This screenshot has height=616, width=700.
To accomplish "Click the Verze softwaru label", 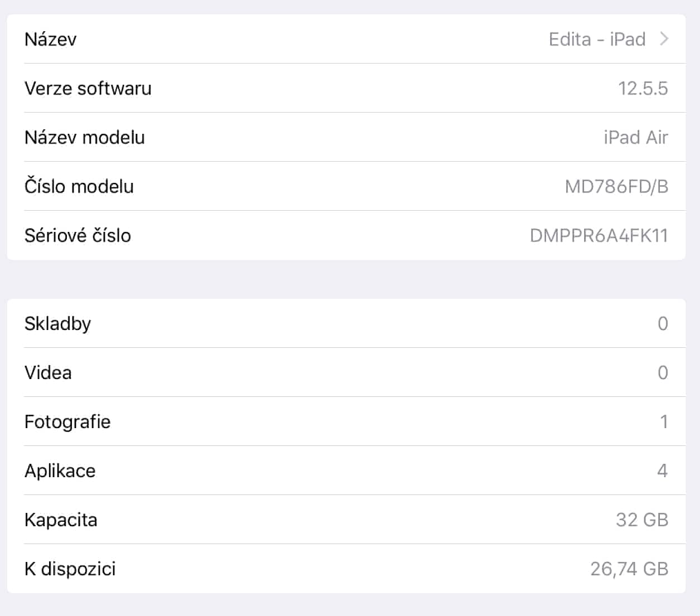I will point(88,88).
